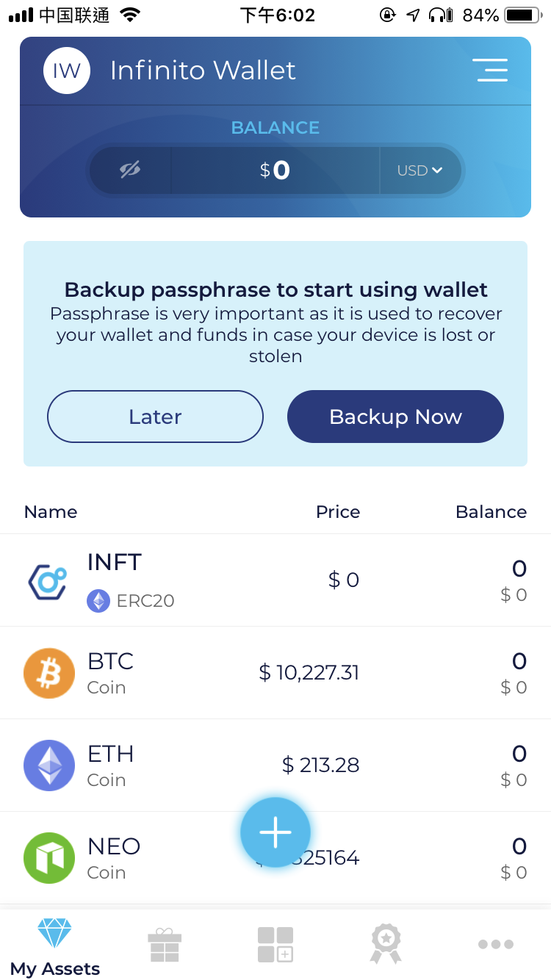Click the BTC coin icon
The image size is (551, 980).
click(x=48, y=672)
